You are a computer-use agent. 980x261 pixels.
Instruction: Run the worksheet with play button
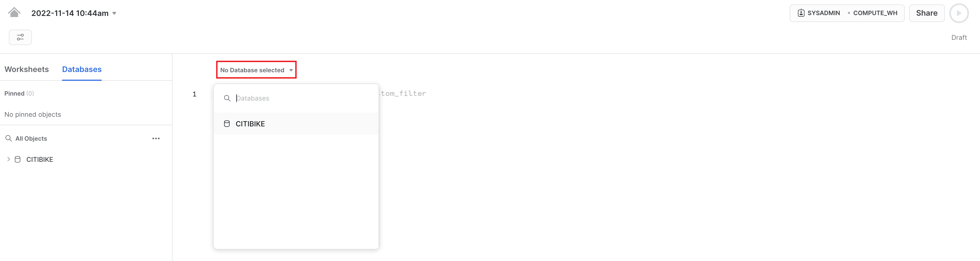click(x=959, y=13)
